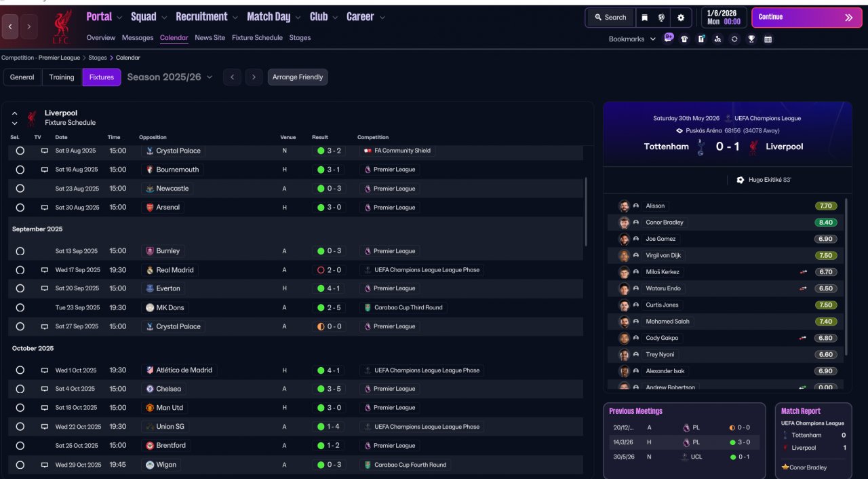Open the Stages tab
The width and height of the screenshot is (868, 479).
pos(300,38)
